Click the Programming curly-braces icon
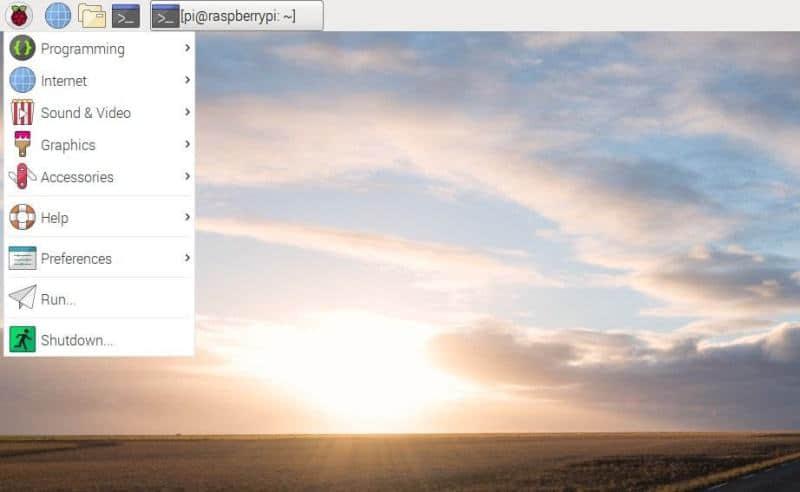This screenshot has height=492, width=800. click(x=22, y=48)
